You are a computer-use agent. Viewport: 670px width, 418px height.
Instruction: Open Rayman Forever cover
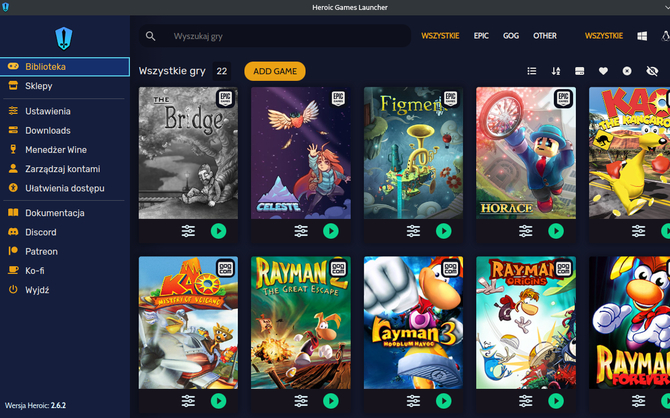click(629, 323)
